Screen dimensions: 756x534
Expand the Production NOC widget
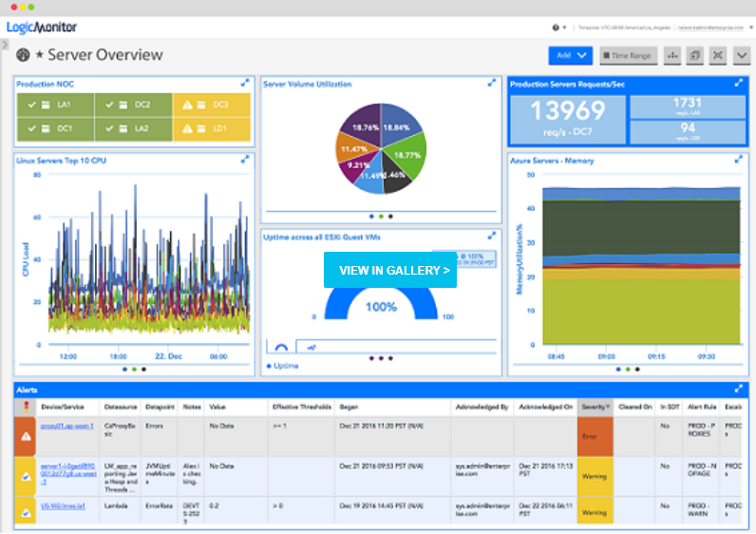245,84
